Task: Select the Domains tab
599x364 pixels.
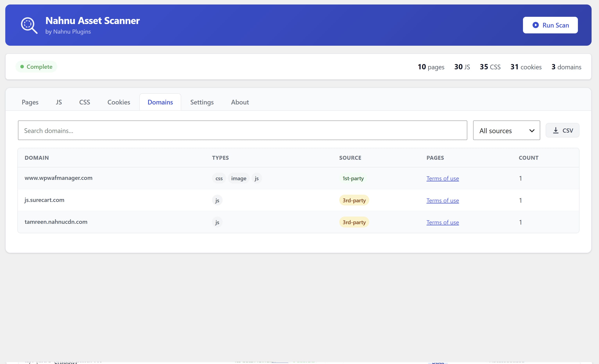Action: click(160, 102)
